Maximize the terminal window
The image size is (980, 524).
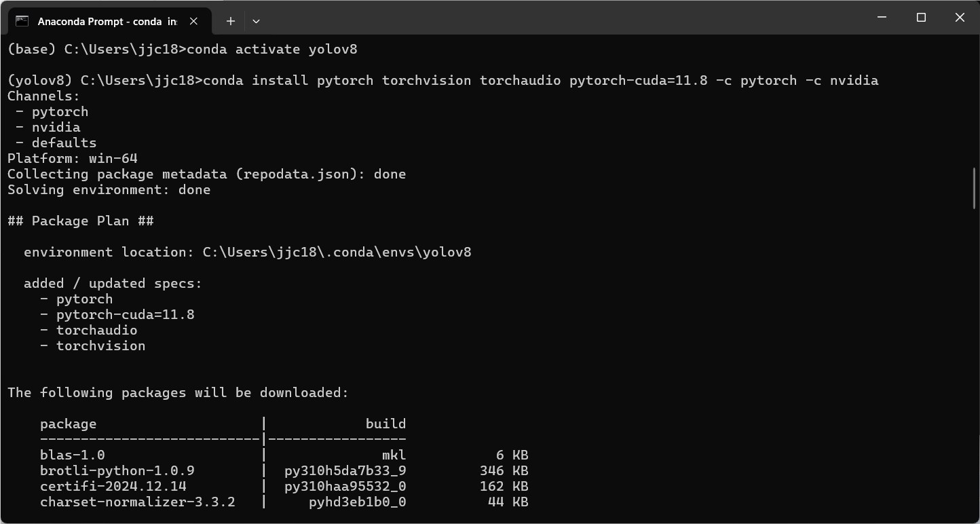click(x=921, y=18)
